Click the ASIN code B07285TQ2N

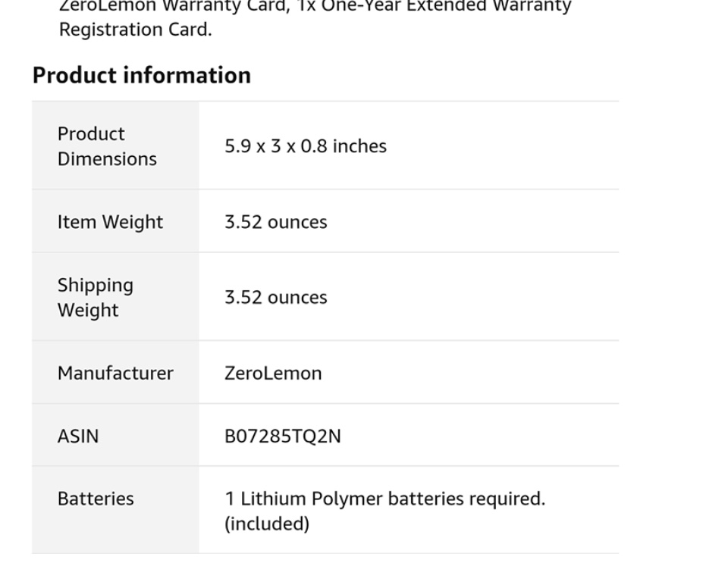point(282,436)
